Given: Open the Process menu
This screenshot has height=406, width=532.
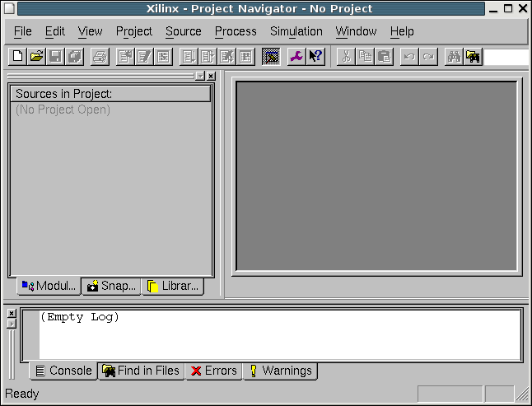Looking at the screenshot, I should [x=236, y=31].
